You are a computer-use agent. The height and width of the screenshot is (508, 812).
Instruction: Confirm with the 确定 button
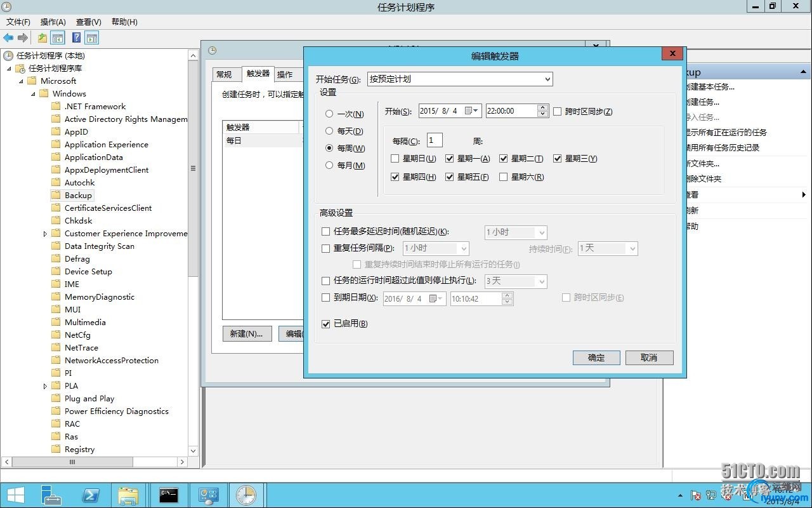tap(596, 358)
